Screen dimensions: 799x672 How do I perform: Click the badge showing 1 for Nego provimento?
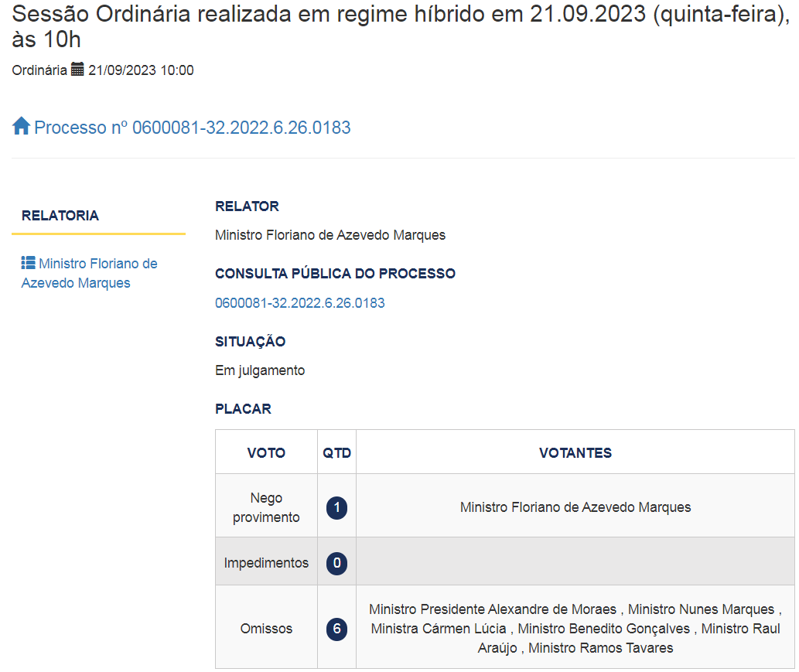tap(336, 507)
